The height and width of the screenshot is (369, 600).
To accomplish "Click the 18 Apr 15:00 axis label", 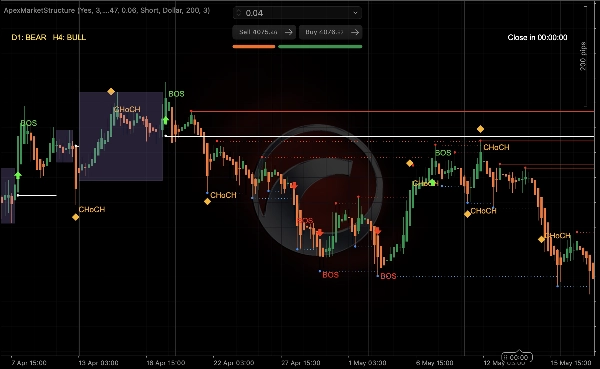I will pyautogui.click(x=165, y=362).
